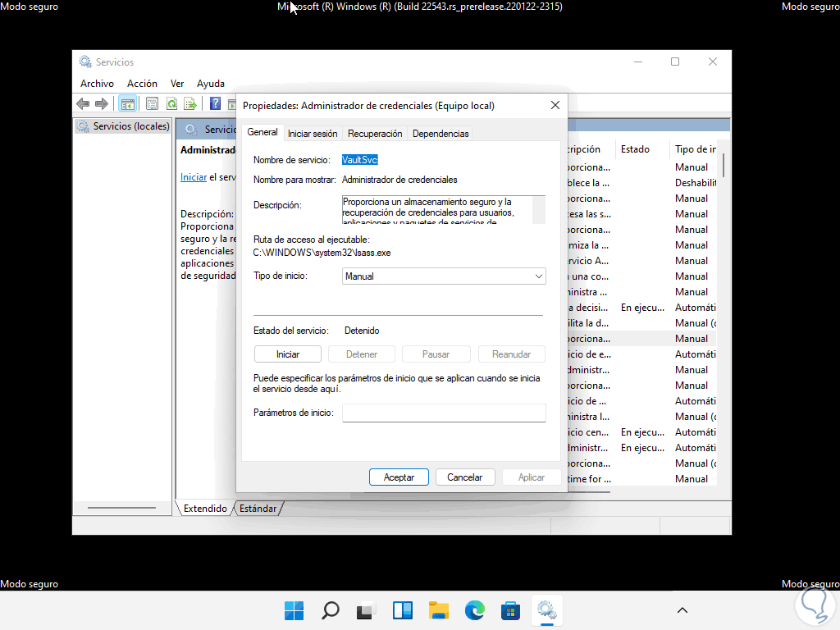
Task: Click the Detener button
Action: [362, 354]
